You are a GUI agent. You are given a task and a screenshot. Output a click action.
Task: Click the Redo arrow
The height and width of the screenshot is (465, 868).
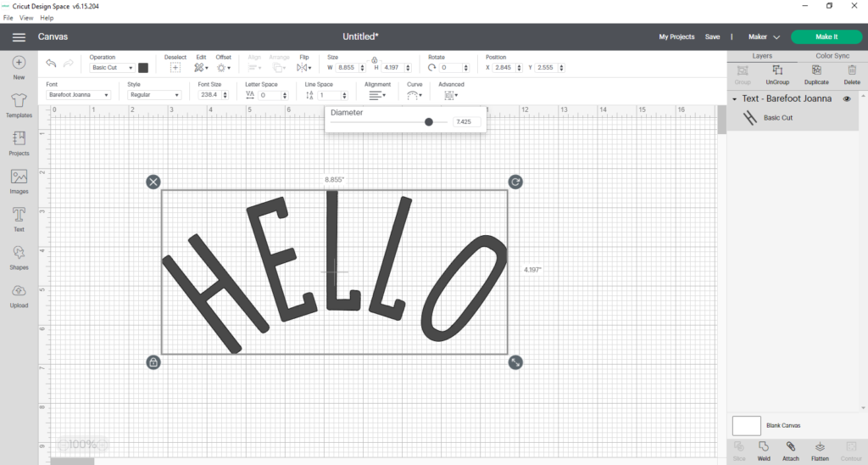[x=68, y=63]
